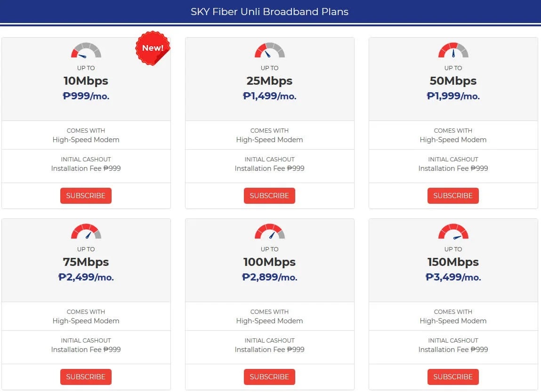Image resolution: width=541 pixels, height=392 pixels.
Task: Subscribe to the 100Mbps plan
Action: click(x=269, y=376)
